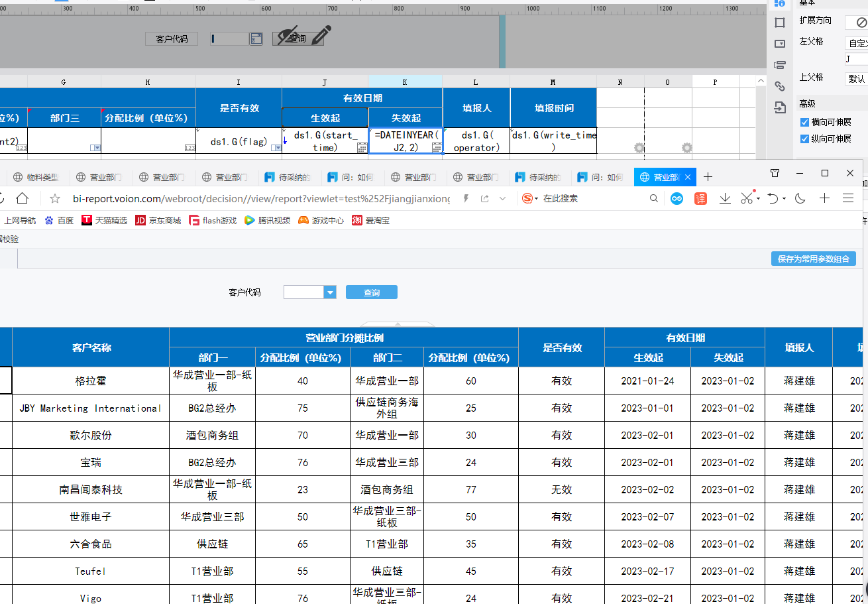The height and width of the screenshot is (604, 868).
Task: Click the widget icon beside designer 客户代码 input
Action: point(256,39)
